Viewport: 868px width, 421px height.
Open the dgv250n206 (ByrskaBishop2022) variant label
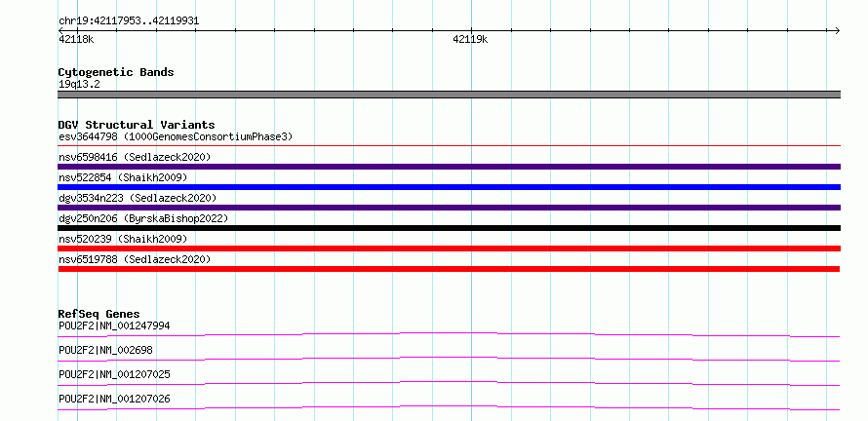click(143, 218)
